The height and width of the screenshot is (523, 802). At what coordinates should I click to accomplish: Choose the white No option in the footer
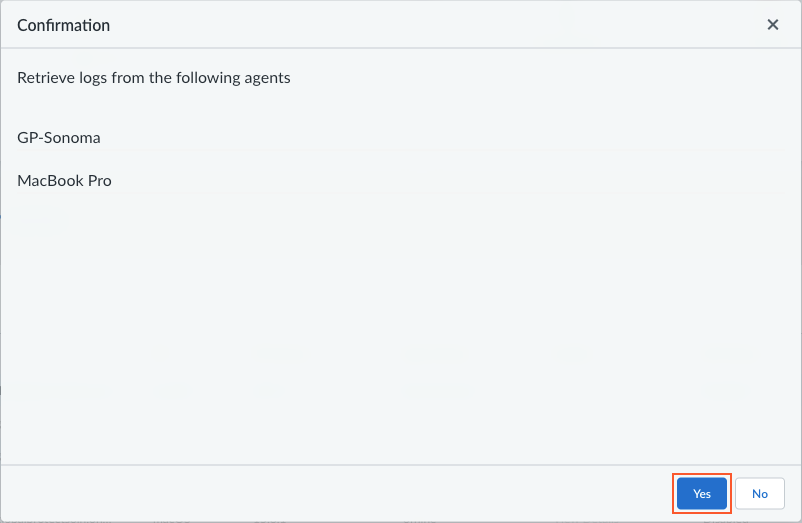point(760,494)
